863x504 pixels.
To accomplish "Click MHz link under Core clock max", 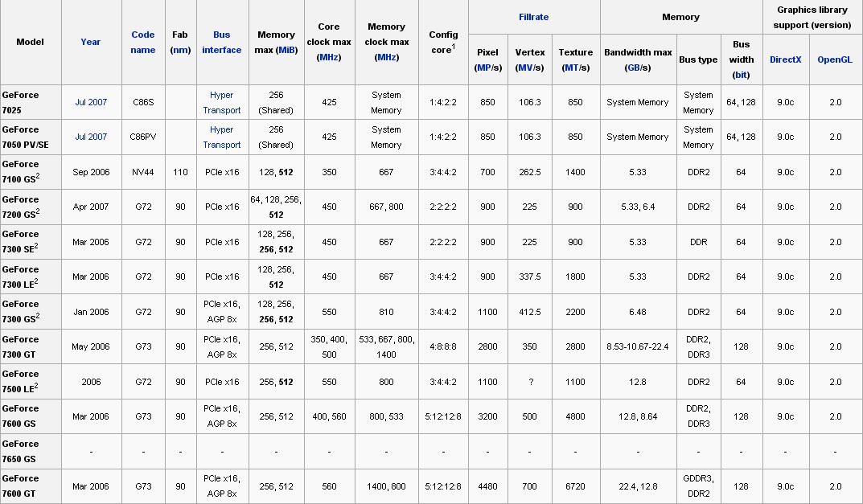I will (x=329, y=57).
